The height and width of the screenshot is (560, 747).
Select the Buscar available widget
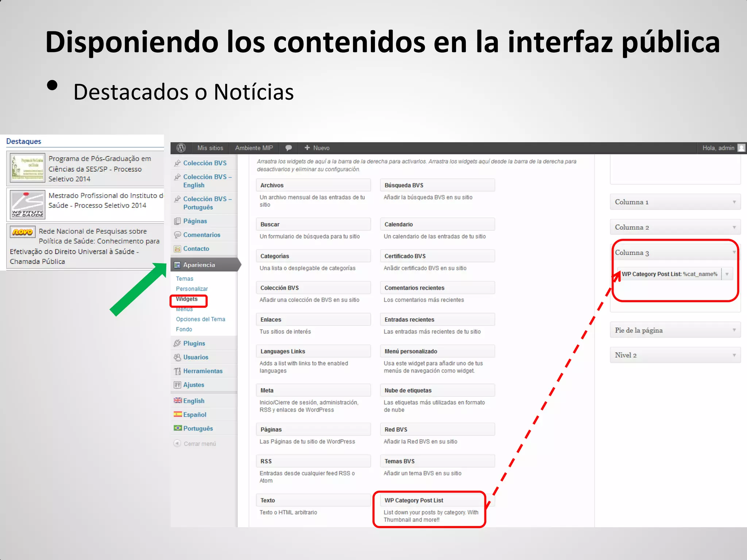coord(313,224)
